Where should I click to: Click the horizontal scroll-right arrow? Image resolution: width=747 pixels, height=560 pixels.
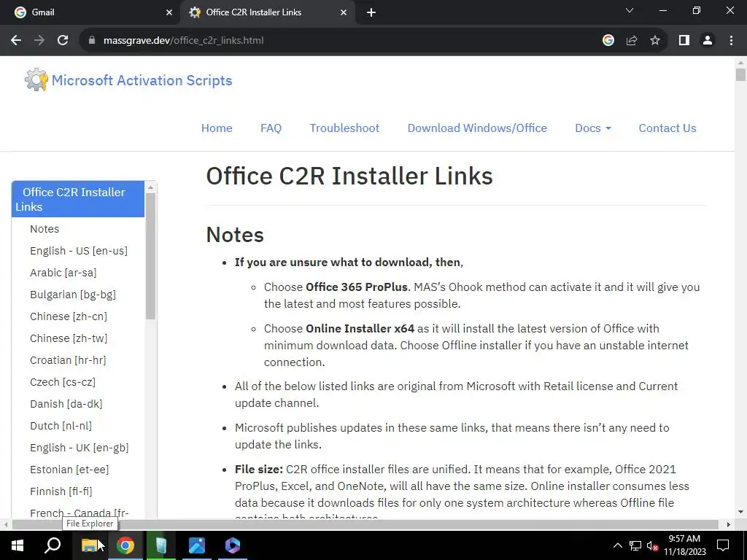click(728, 524)
